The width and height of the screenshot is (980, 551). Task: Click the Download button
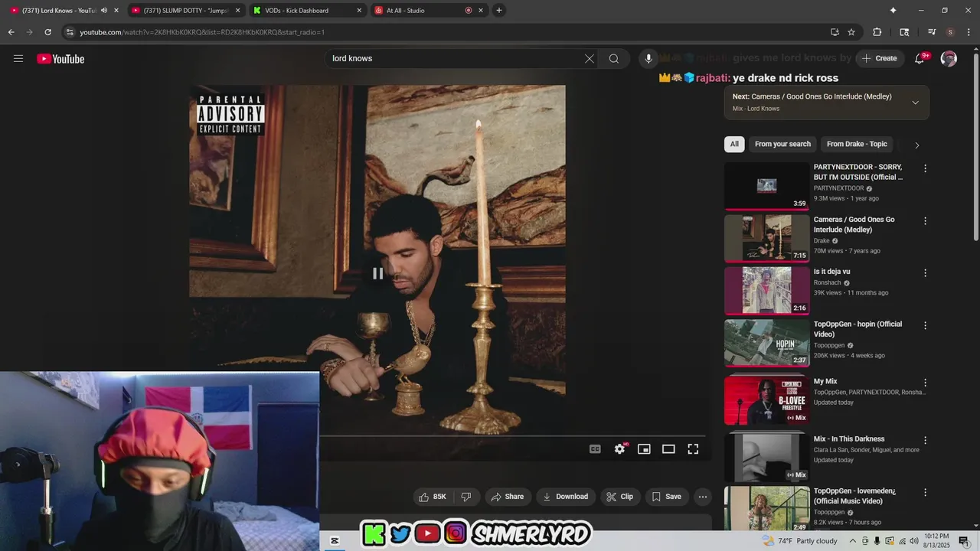pos(565,497)
